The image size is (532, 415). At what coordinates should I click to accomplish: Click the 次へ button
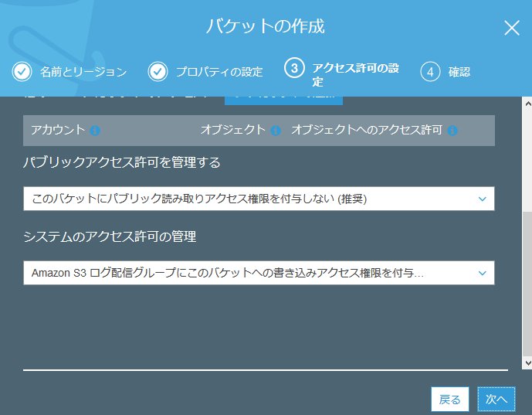(496, 399)
